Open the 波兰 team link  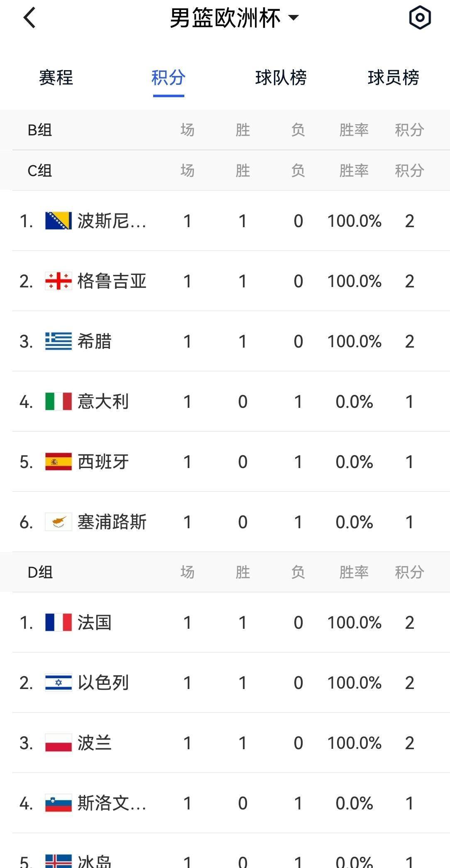95,743
